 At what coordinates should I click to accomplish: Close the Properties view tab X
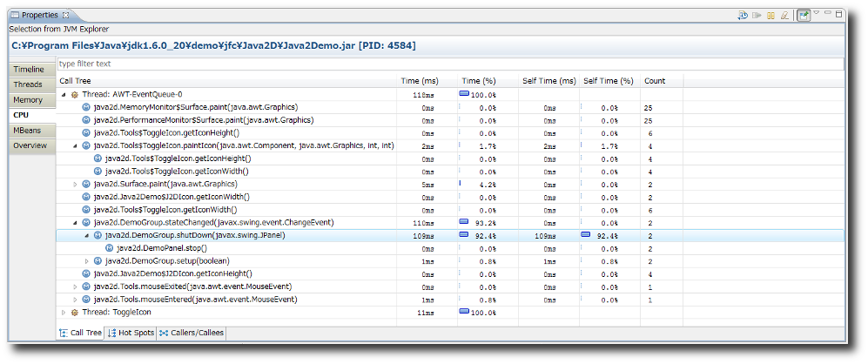pos(66,15)
